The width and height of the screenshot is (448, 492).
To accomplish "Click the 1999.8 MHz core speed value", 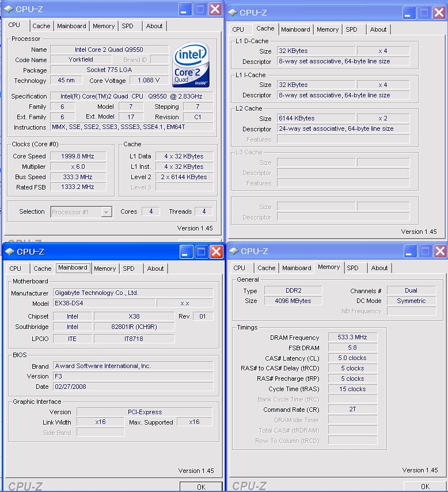I will pyautogui.click(x=78, y=156).
